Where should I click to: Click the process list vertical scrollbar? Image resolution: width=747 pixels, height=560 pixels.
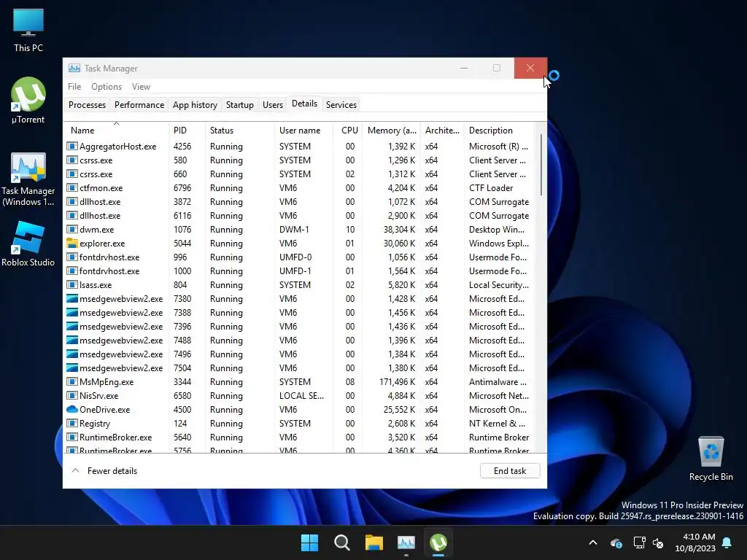[x=541, y=165]
